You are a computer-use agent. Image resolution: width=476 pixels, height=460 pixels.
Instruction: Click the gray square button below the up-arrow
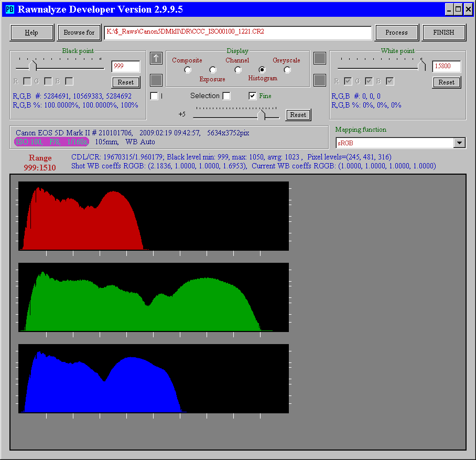click(x=156, y=80)
